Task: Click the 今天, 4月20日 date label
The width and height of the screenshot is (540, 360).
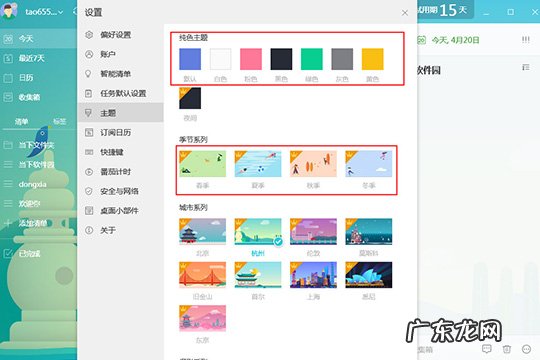Action: pyautogui.click(x=455, y=40)
